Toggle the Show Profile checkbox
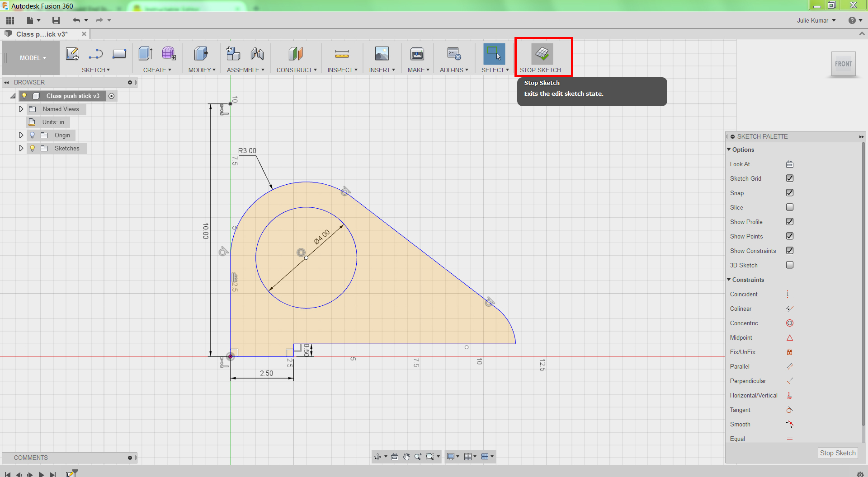 [x=790, y=222]
